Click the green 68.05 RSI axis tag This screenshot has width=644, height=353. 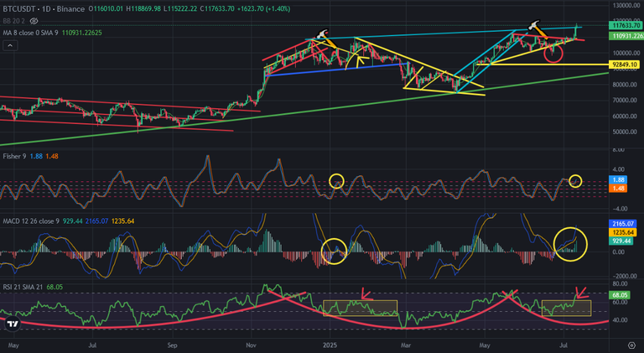620,295
